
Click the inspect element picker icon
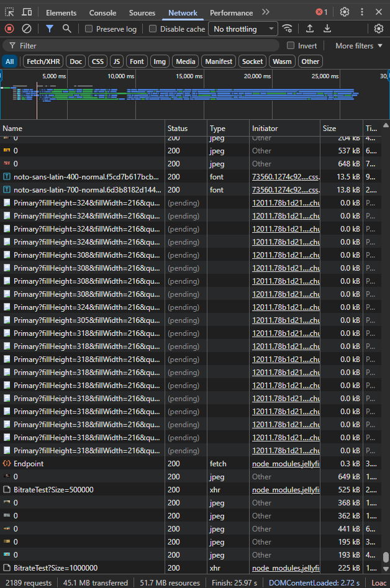9,12
